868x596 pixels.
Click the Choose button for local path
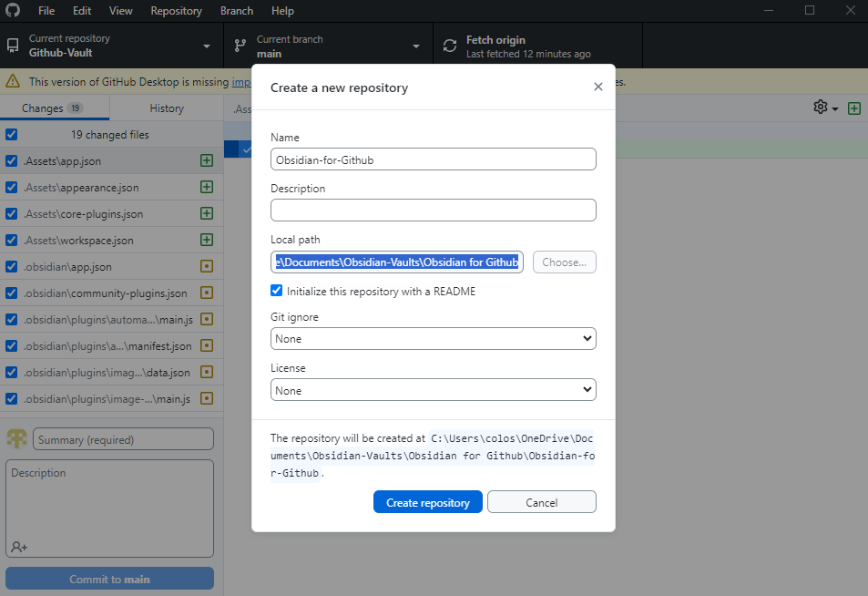point(564,262)
